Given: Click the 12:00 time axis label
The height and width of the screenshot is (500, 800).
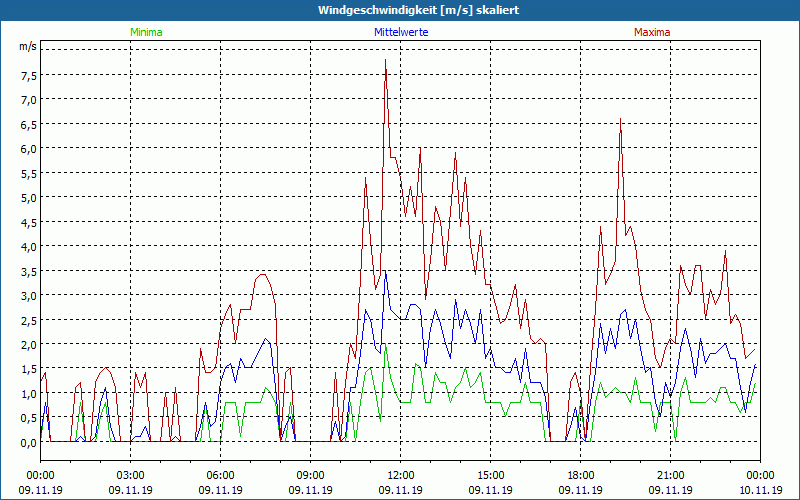Looking at the screenshot, I should coord(401,476).
